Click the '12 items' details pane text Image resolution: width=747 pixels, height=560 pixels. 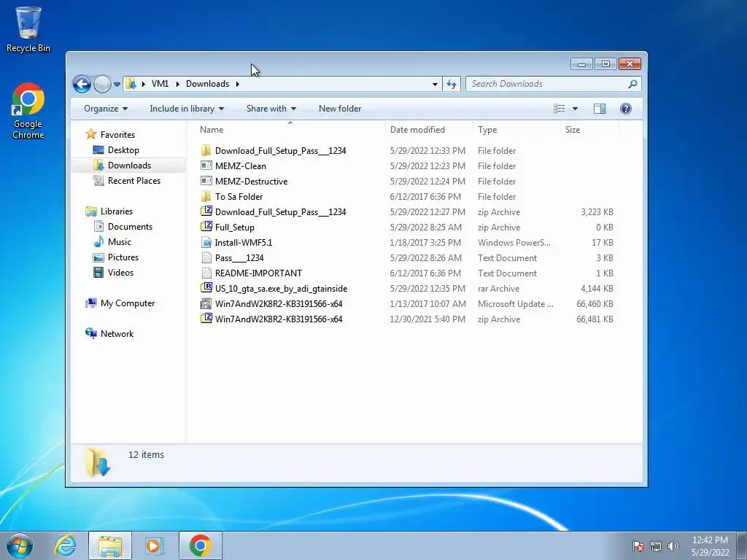point(146,455)
